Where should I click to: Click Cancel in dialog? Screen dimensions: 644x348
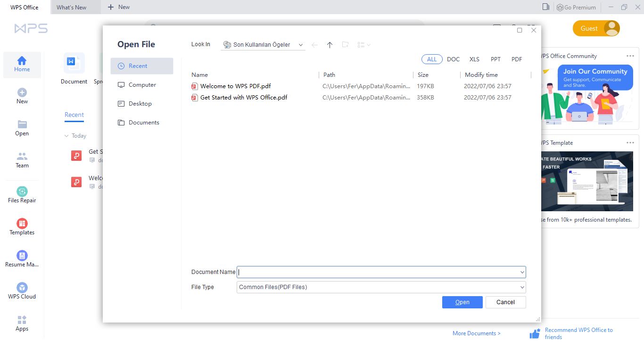coord(505,302)
